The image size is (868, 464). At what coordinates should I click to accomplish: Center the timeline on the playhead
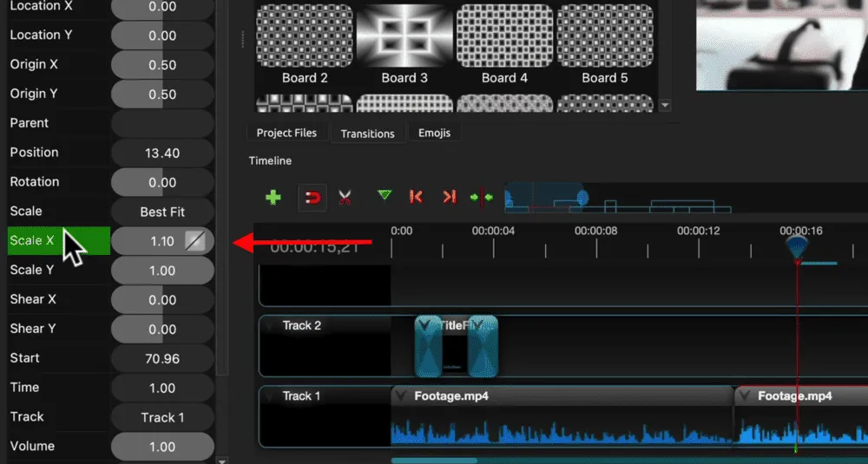(x=482, y=197)
